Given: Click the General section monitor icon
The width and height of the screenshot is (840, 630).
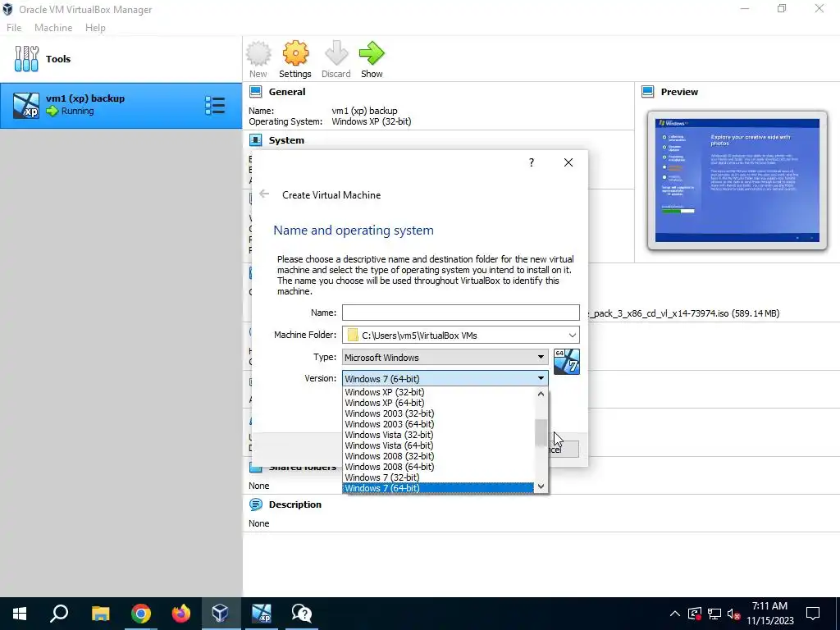Looking at the screenshot, I should tap(256, 92).
